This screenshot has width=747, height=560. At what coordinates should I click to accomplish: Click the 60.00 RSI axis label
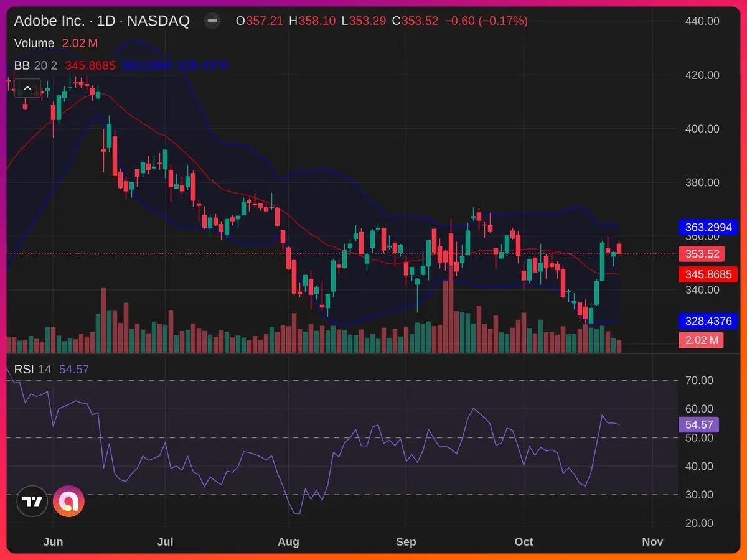[698, 409]
